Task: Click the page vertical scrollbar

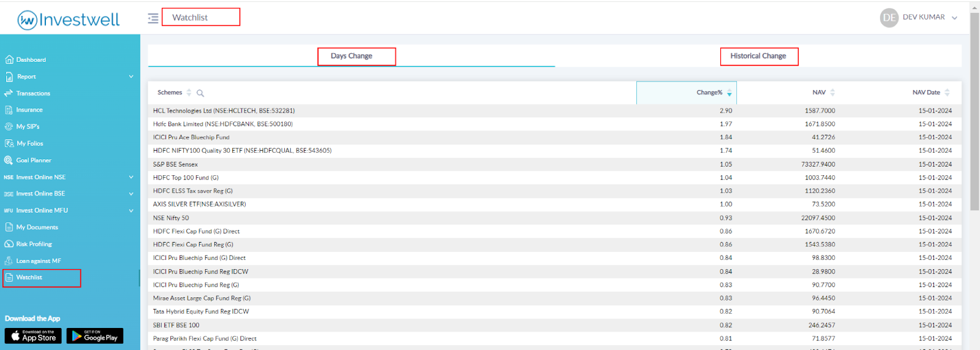Action: pos(974,110)
